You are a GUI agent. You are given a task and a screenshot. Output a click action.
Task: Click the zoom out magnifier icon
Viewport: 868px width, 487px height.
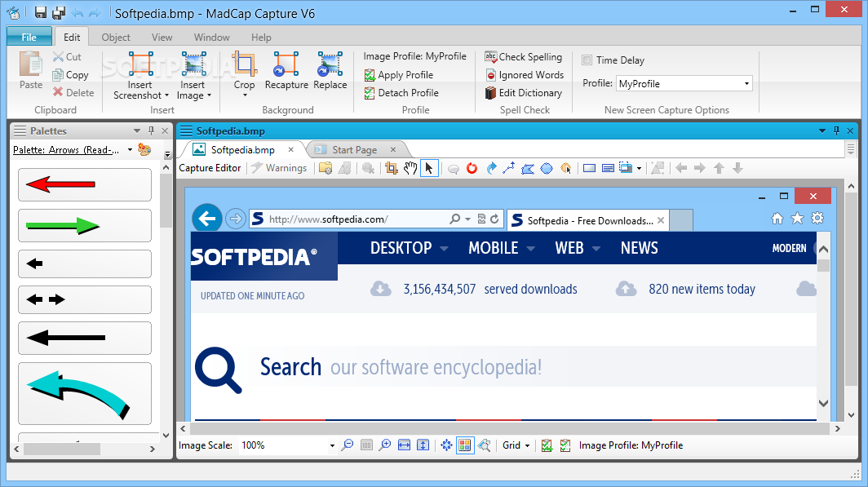tap(348, 445)
